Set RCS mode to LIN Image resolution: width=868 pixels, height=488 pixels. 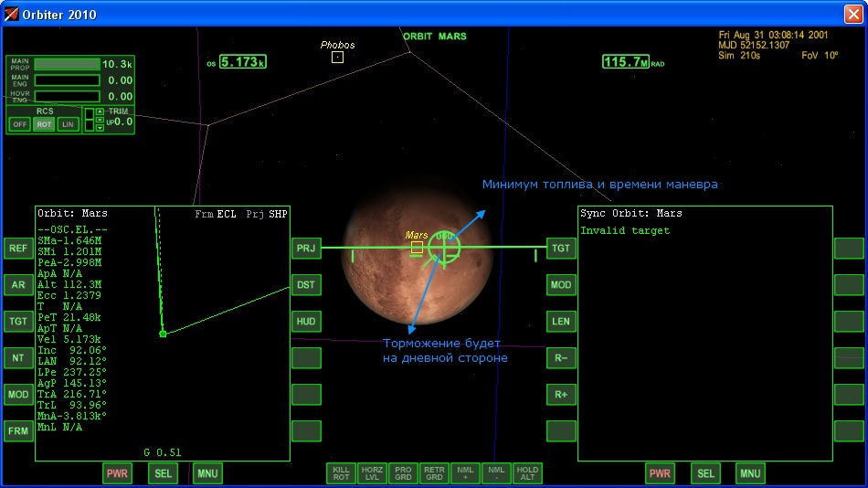coord(68,124)
